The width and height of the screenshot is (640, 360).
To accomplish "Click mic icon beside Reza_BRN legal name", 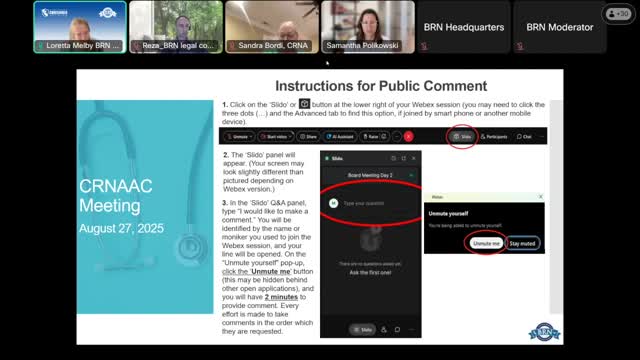I will click(137, 46).
